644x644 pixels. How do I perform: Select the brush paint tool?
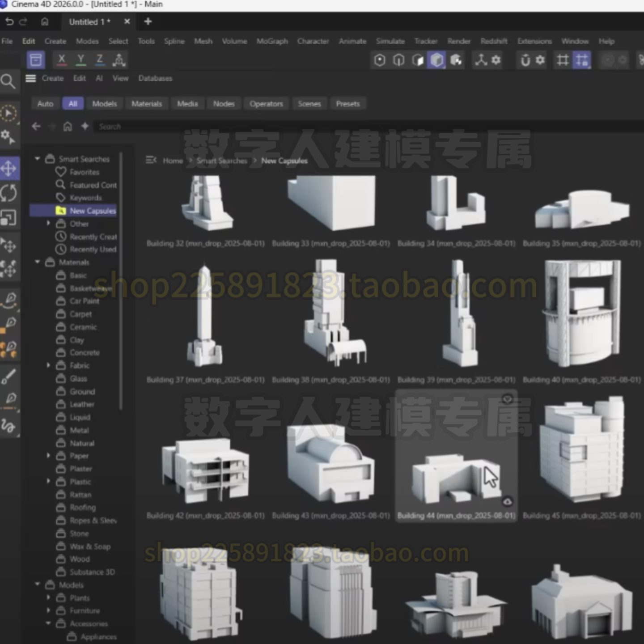[x=8, y=377]
